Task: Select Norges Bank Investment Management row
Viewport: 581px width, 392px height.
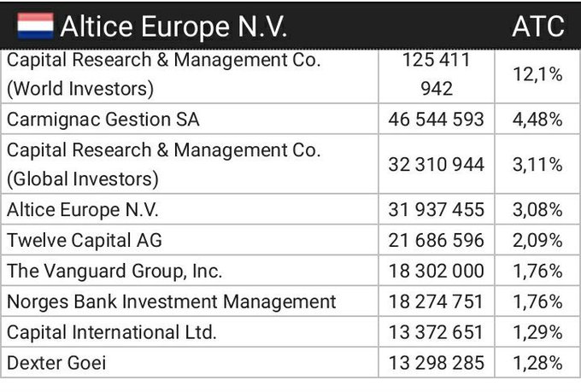Action: pos(172,301)
